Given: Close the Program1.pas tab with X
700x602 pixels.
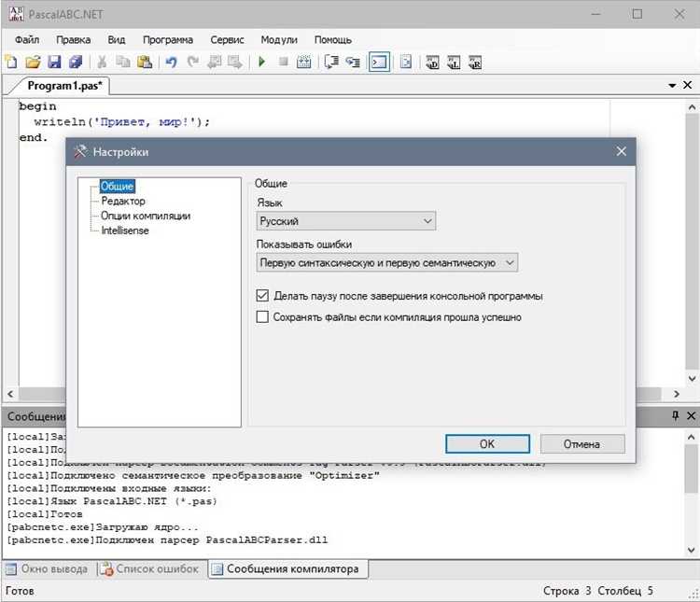Looking at the screenshot, I should [x=688, y=85].
